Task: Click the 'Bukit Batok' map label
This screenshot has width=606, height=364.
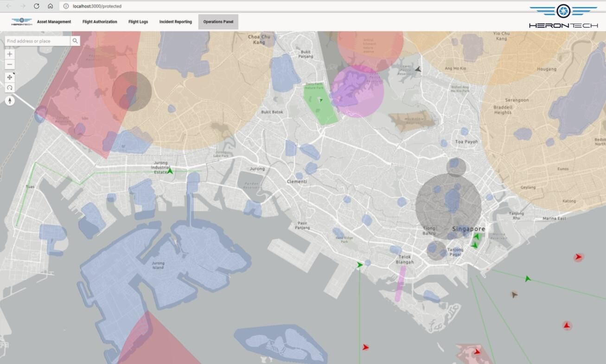Action: point(272,112)
